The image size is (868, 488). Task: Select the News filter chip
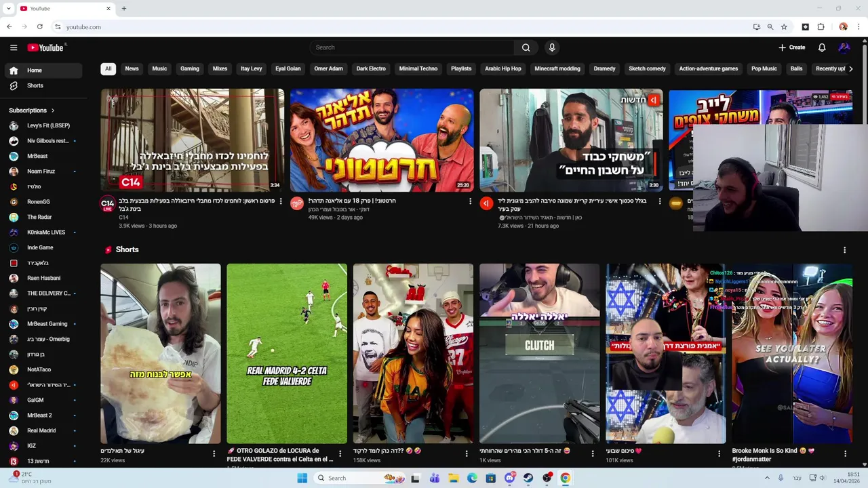pos(132,68)
